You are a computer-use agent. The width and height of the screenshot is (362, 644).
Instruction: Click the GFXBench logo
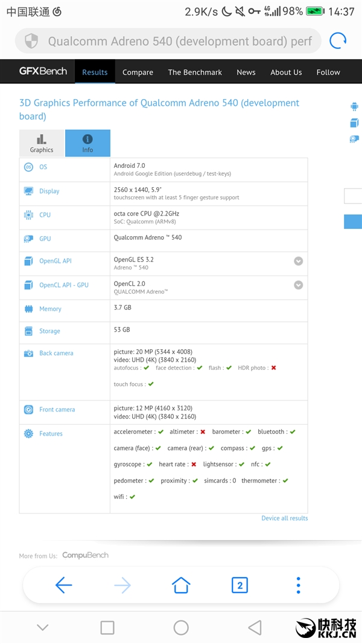[x=43, y=71]
